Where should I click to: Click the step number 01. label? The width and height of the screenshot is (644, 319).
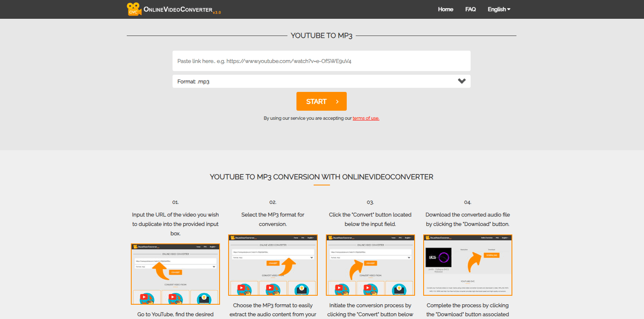pyautogui.click(x=175, y=203)
